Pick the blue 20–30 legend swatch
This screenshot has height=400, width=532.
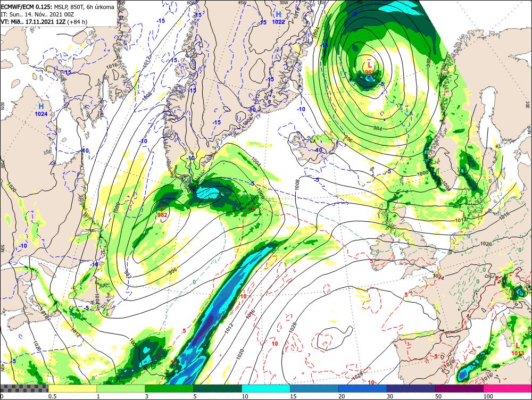pos(363,388)
